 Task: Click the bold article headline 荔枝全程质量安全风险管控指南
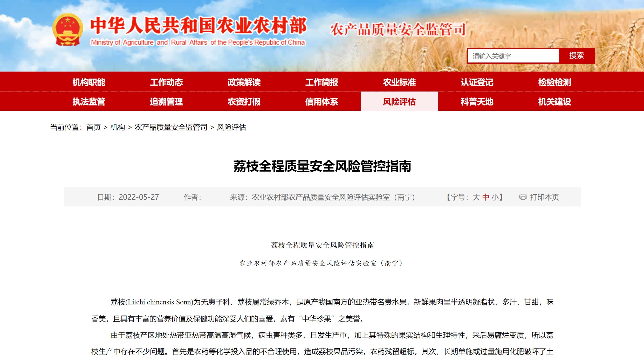coord(322,166)
